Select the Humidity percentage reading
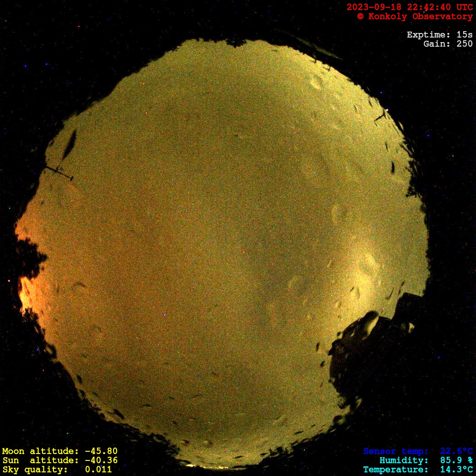 click(426, 460)
